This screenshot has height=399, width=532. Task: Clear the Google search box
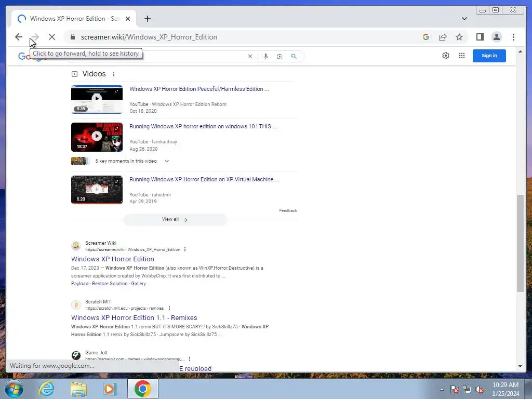pos(250,56)
